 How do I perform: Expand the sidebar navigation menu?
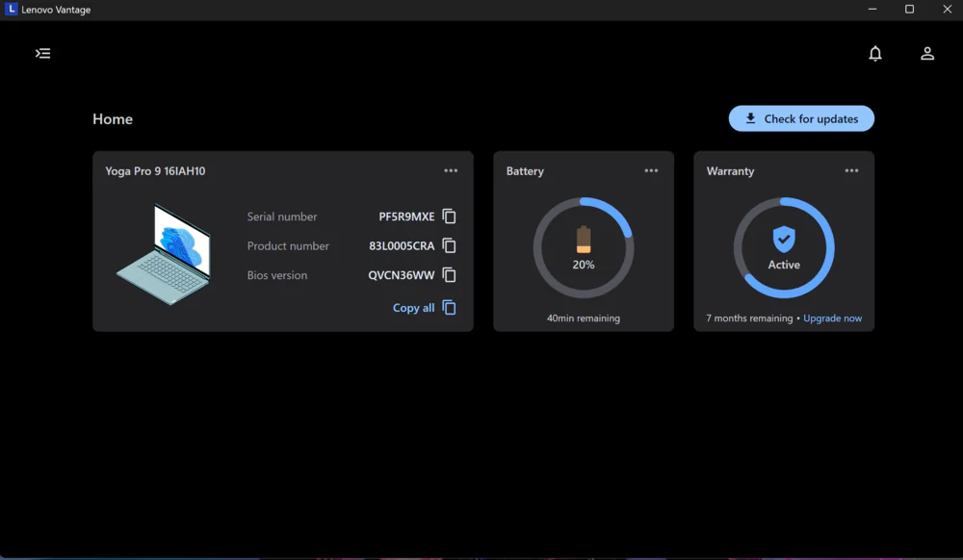pos(42,54)
